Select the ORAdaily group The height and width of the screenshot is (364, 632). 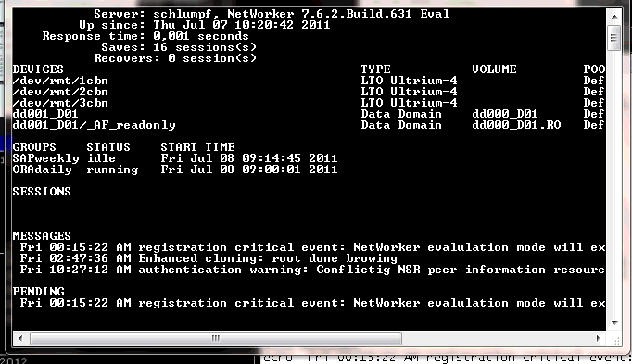42,169
